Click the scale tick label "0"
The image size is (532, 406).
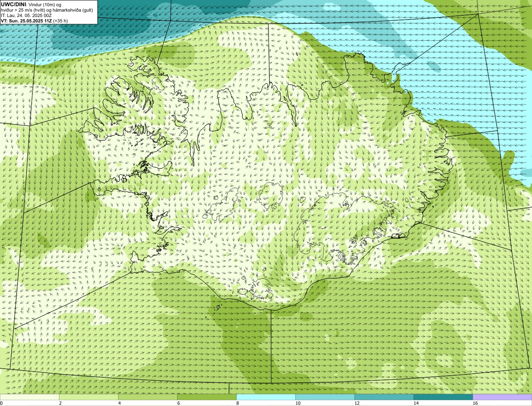1,403
